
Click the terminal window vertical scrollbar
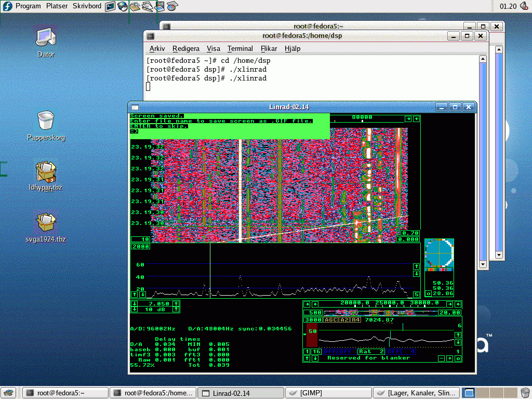pyautogui.click(x=483, y=161)
